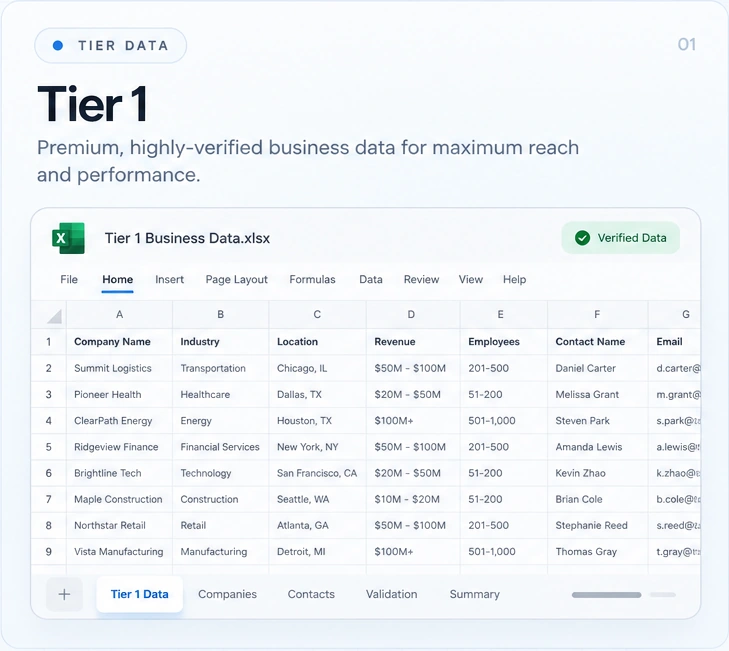Click the Kevin Zhao contact cell
Viewport: 729px width, 651px height.
click(597, 473)
